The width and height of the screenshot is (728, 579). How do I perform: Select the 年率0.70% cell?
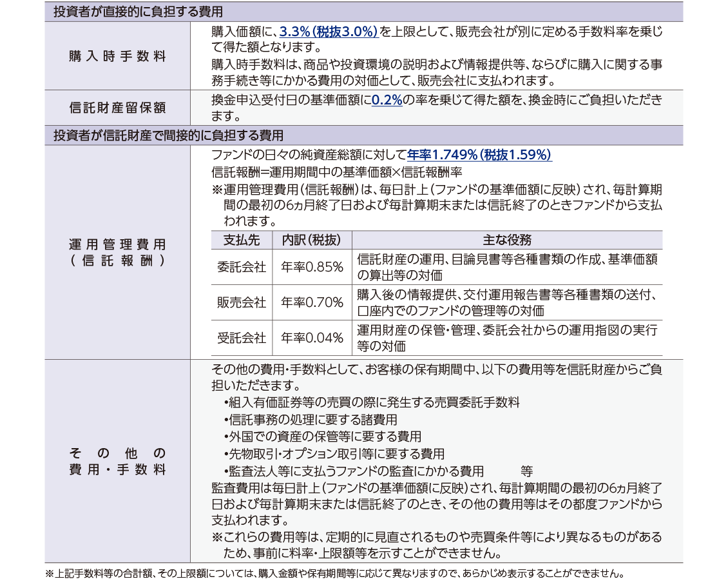(312, 302)
